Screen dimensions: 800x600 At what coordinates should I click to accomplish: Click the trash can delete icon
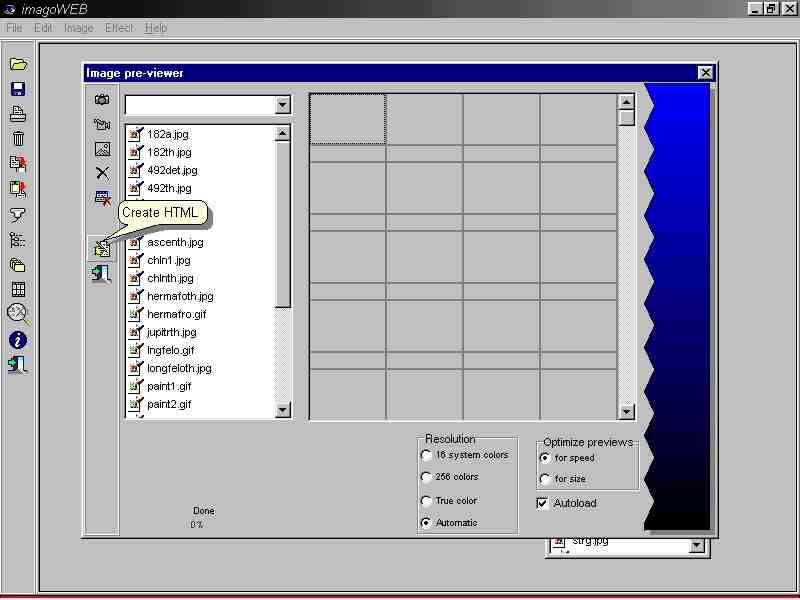(18, 139)
